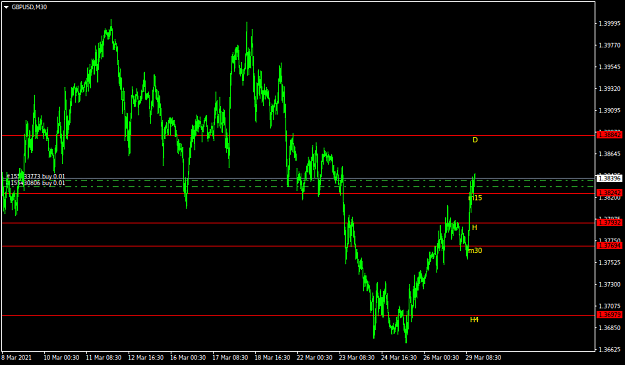Click the yellow H4 level label

pos(474,320)
